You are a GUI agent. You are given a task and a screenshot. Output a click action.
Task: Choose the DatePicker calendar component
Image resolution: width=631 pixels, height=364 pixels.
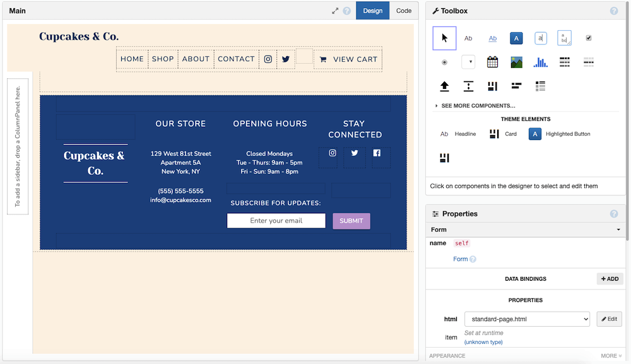click(493, 62)
